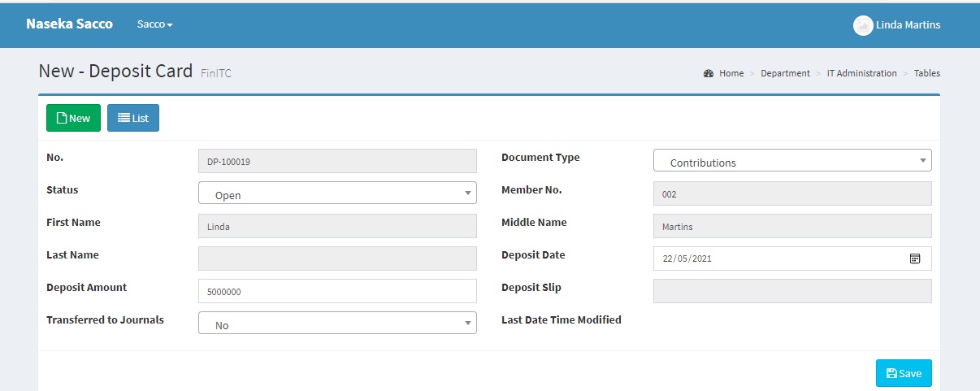Click the Deposit Slip field
Screen dimensions: 980x391
coord(792,291)
